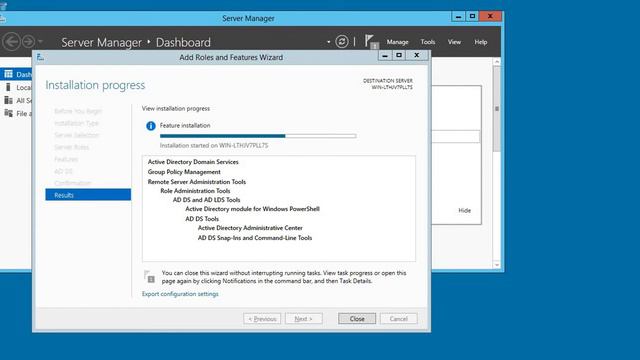640x360 pixels.
Task: Click the Cancel button
Action: click(x=398, y=319)
